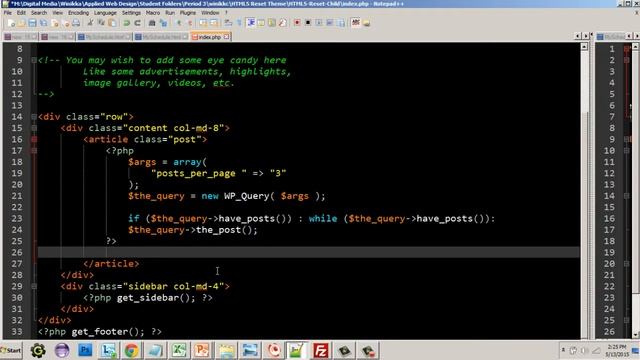Image resolution: width=640 pixels, height=360 pixels.
Task: Zoom out using the toolbar icon
Action: (189, 23)
